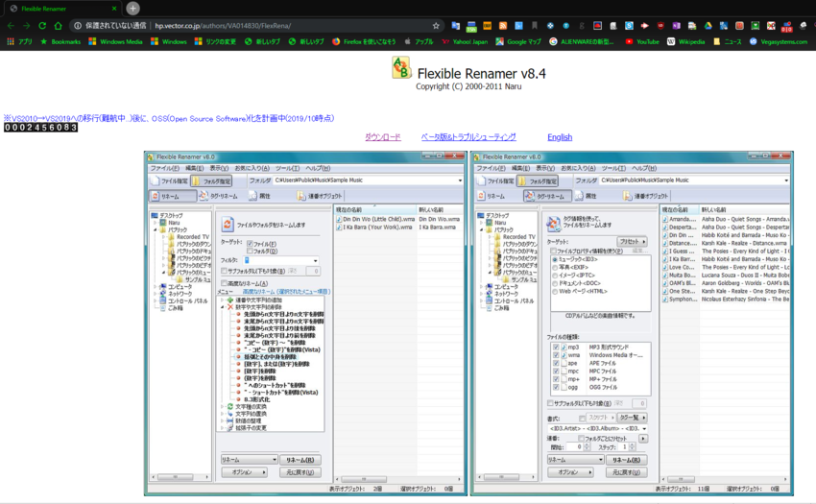The height and width of the screenshot is (504, 816).
Task: Open the orange RSS feed extension
Action: coord(503,26)
